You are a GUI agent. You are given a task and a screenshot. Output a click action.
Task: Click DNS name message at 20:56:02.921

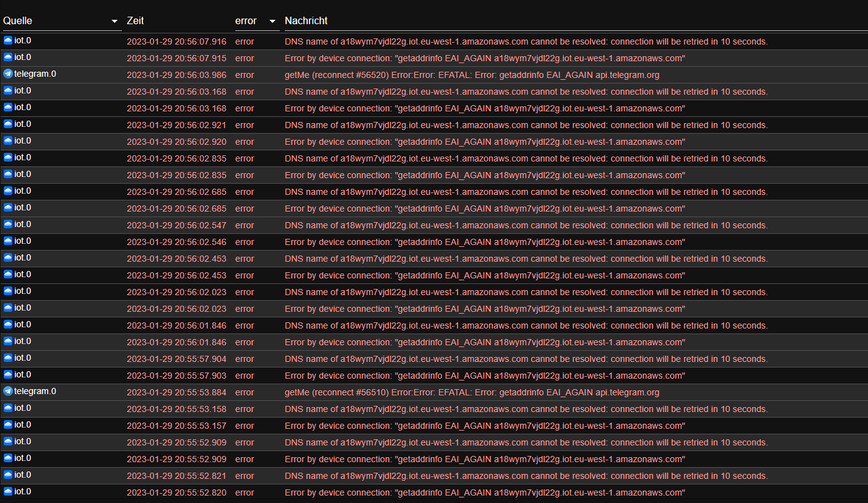(x=526, y=125)
